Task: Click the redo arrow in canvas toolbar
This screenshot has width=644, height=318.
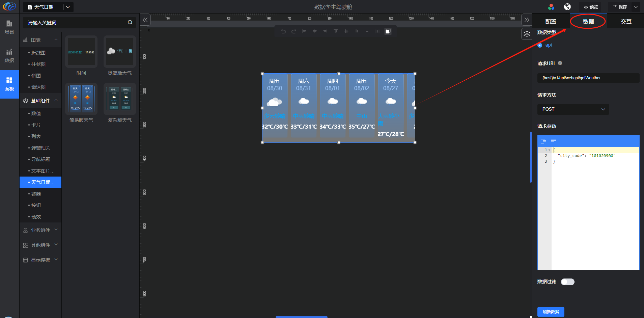Action: click(294, 31)
